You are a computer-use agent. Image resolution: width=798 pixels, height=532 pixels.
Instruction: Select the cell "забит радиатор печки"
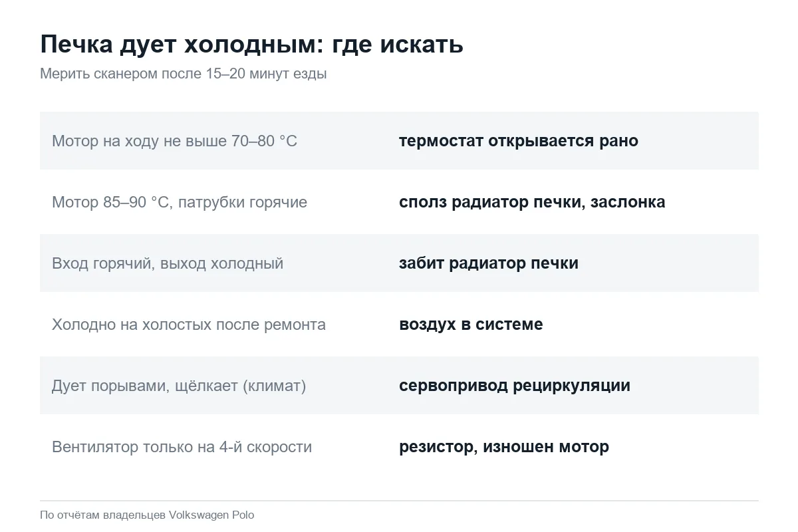[x=489, y=263]
